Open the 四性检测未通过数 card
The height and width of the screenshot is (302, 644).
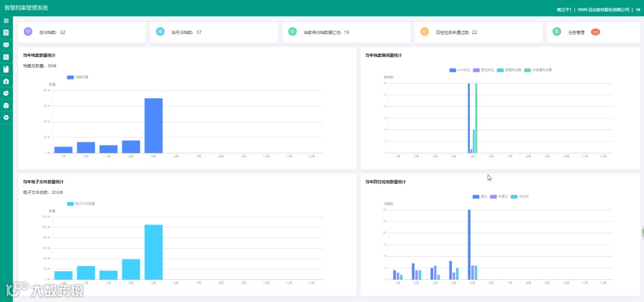478,32
